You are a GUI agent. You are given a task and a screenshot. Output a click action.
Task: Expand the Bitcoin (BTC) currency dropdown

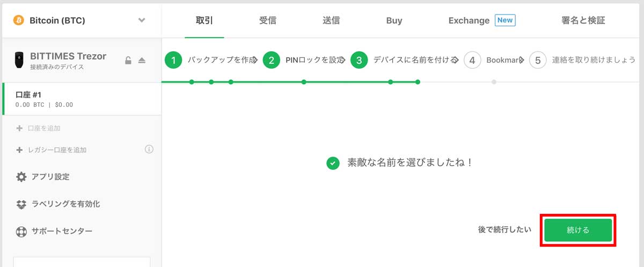(x=142, y=20)
